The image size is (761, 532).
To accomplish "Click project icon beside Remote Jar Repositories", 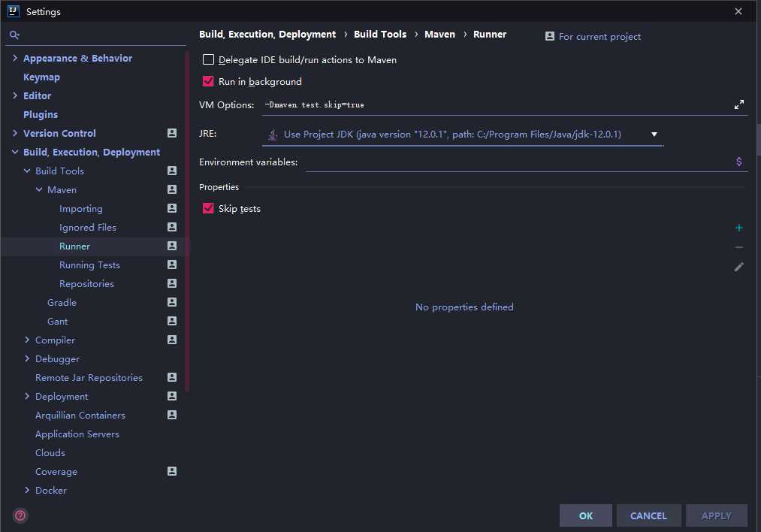I will [172, 377].
